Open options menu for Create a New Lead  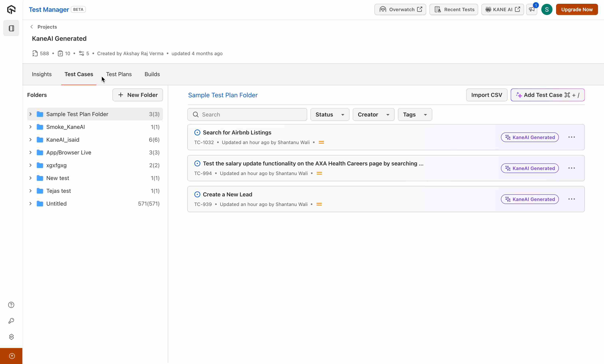(571, 199)
